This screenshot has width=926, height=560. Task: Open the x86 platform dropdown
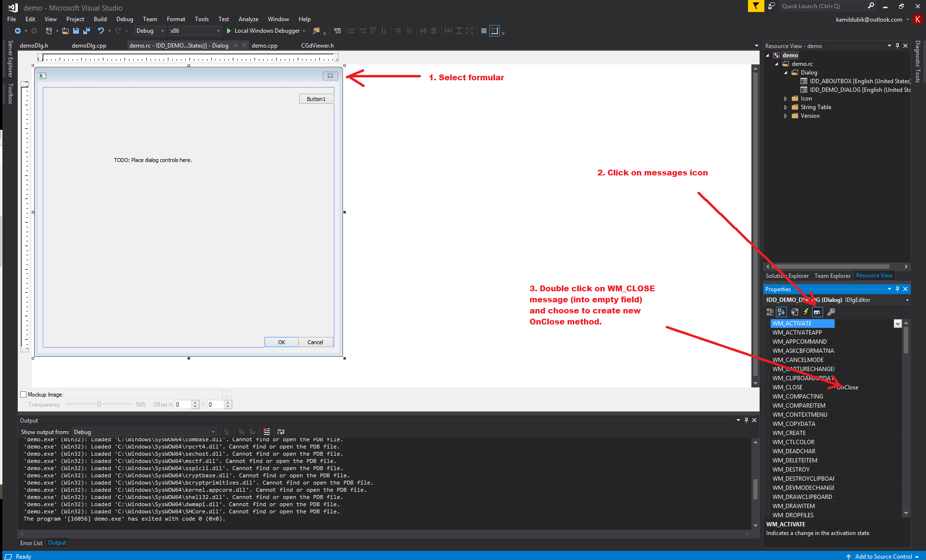point(195,31)
